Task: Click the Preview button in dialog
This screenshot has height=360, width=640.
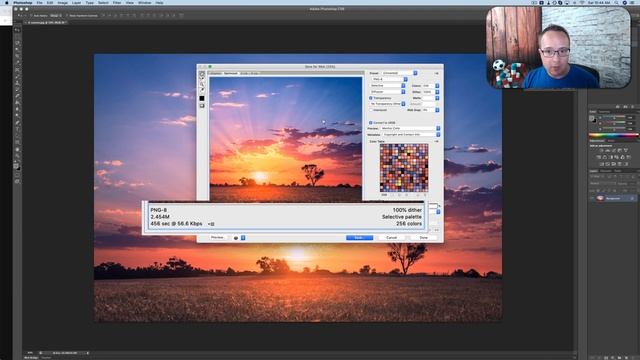Action: (x=217, y=238)
